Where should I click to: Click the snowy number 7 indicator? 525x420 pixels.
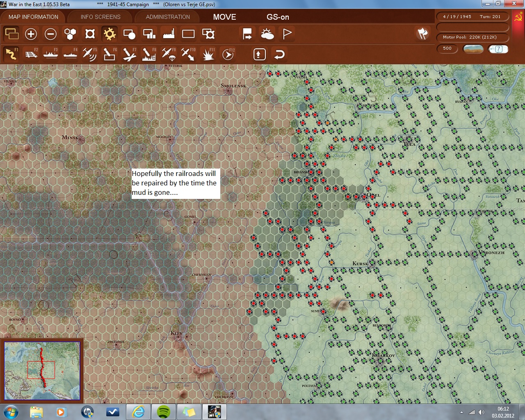498,49
